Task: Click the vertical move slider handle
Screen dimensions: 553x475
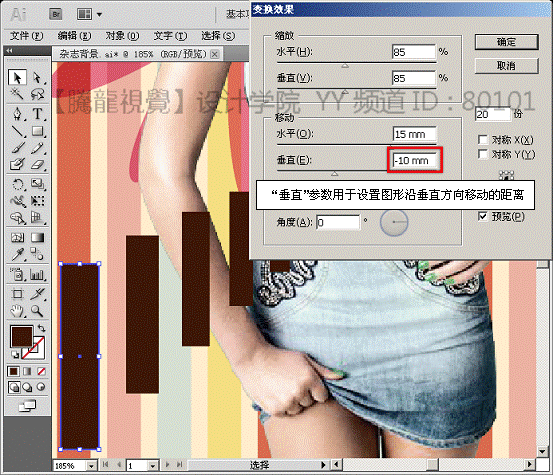Action: [x=335, y=173]
